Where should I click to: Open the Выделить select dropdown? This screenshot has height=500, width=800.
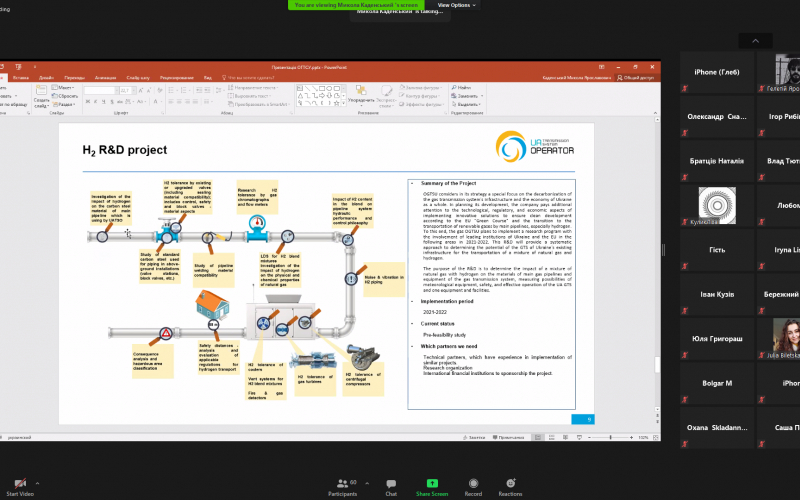pos(466,104)
